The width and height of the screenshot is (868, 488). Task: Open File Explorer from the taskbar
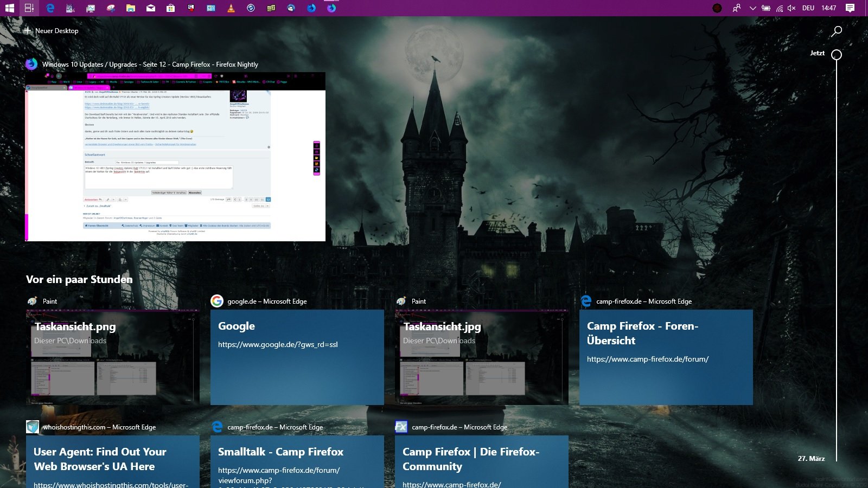131,8
